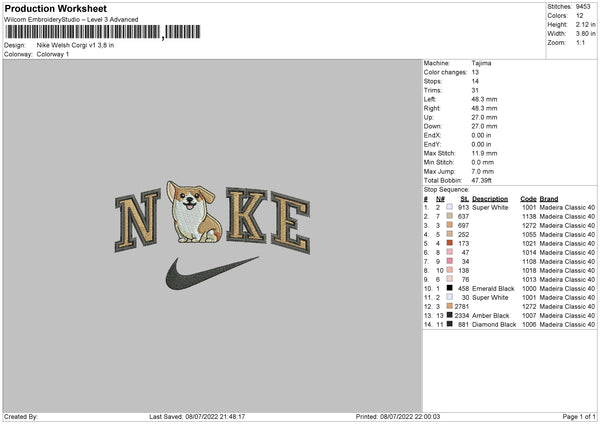Click the Stops value 14
The height and width of the screenshot is (424, 600).
(x=475, y=81)
